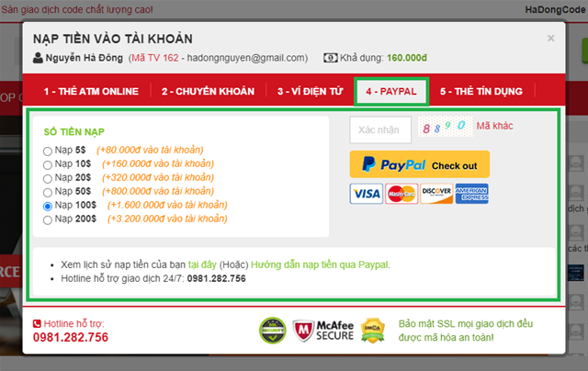The height and width of the screenshot is (371, 588).
Task: Click Mã khác to refresh captcha
Action: point(494,126)
